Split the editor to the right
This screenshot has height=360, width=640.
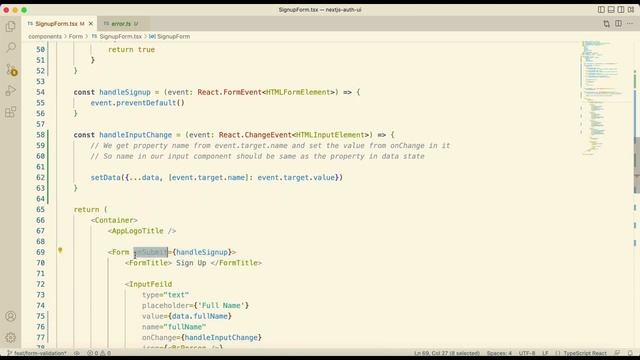618,24
